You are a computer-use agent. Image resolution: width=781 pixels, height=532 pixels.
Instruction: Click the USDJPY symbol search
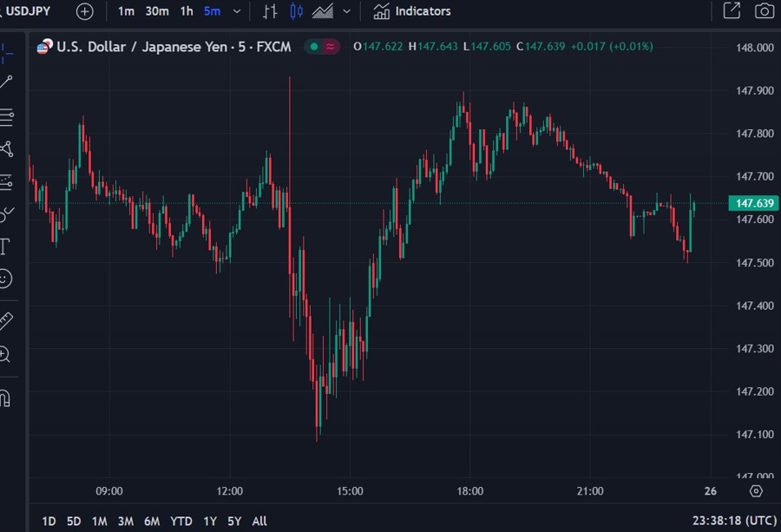pyautogui.click(x=27, y=11)
